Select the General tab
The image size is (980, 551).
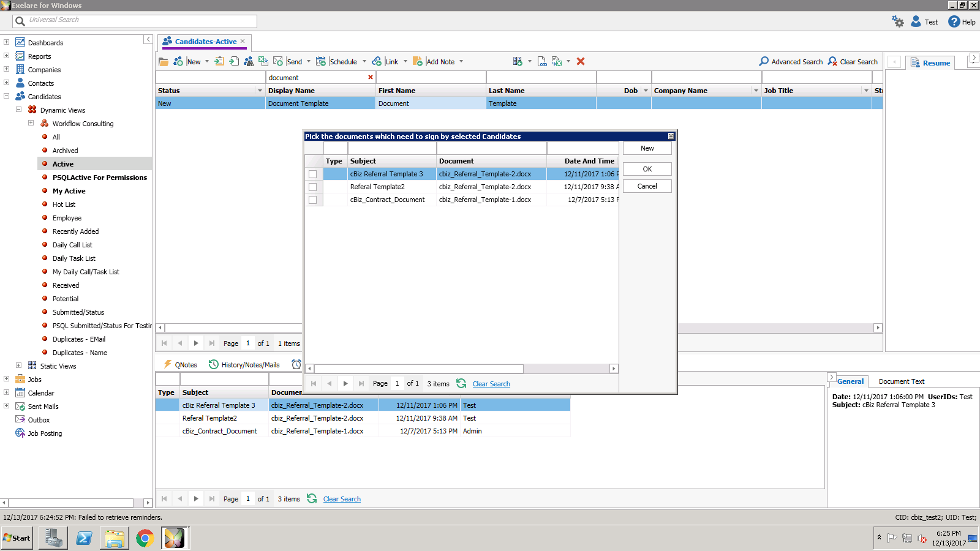click(x=850, y=381)
